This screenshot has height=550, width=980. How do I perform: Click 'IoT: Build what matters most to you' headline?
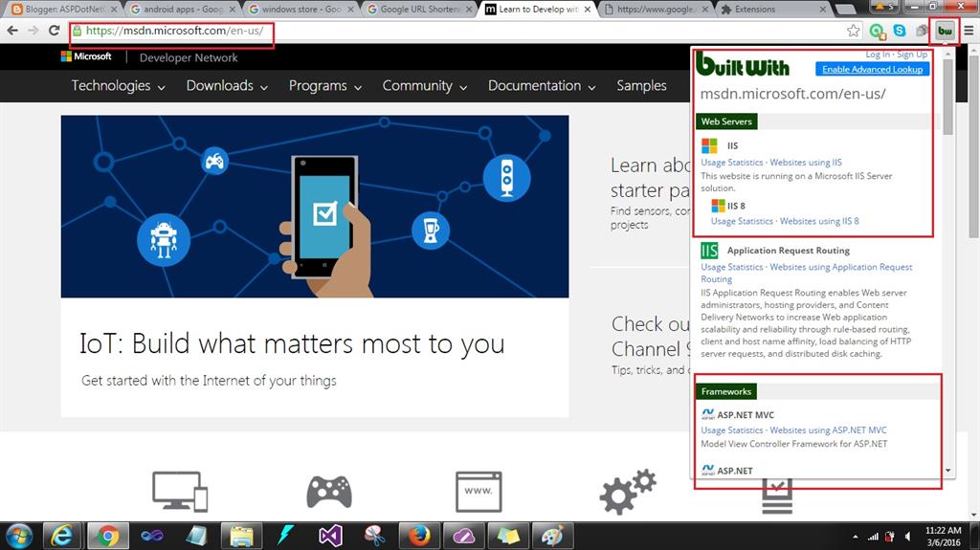[x=292, y=344]
